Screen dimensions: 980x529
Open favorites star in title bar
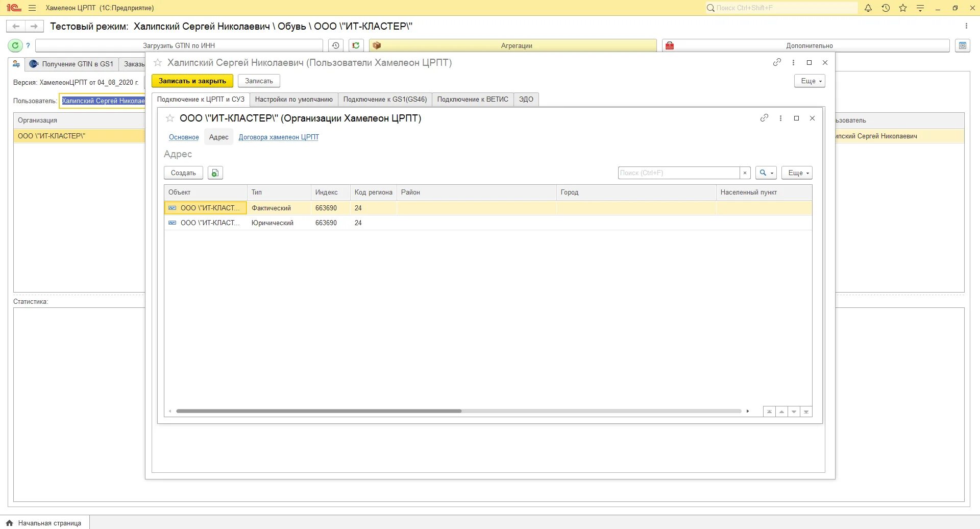tap(903, 8)
